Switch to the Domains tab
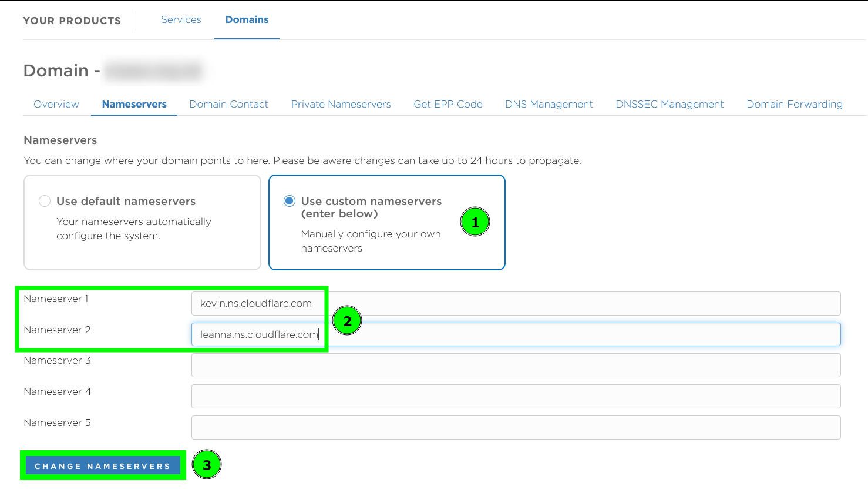The image size is (868, 503). click(247, 19)
